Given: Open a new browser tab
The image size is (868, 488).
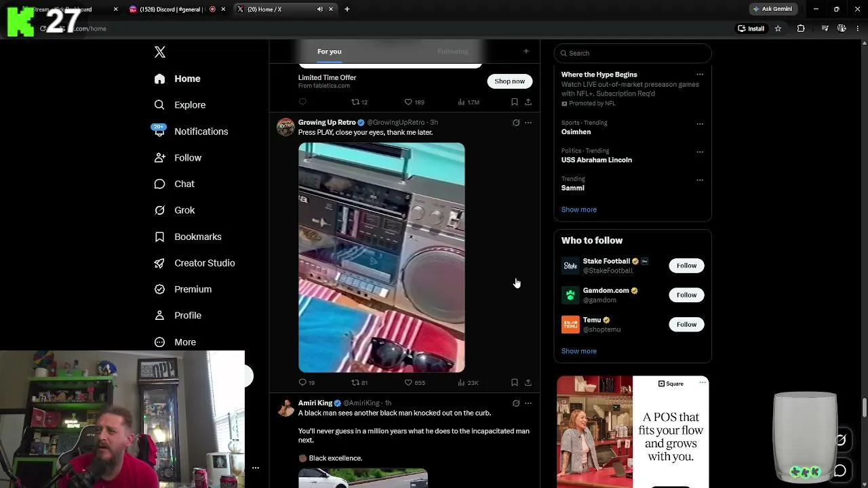Looking at the screenshot, I should (347, 9).
